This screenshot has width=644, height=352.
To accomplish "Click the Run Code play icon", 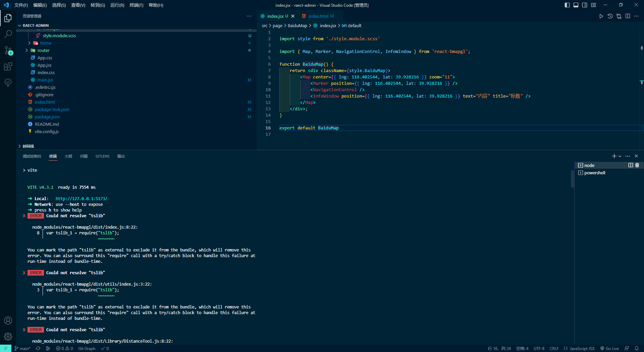I will tap(601, 16).
